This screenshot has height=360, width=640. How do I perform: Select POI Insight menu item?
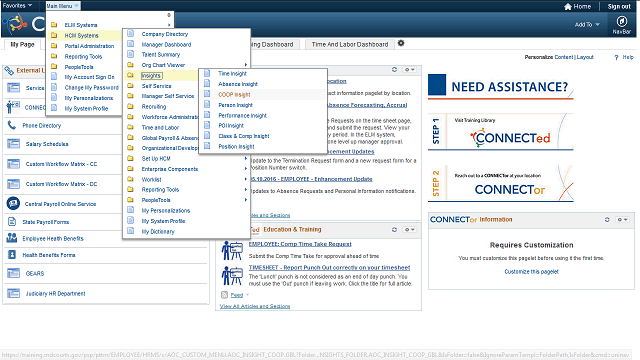[231, 125]
